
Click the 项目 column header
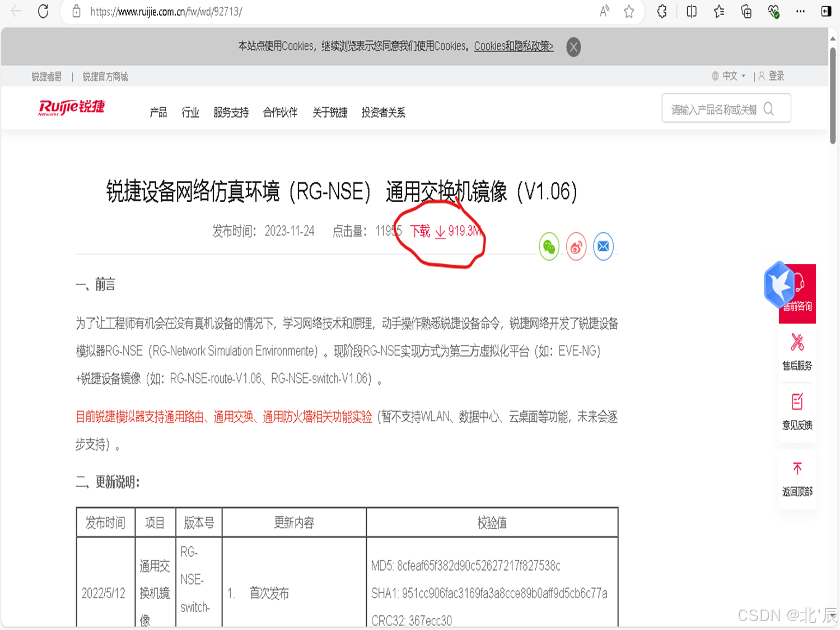coord(155,523)
